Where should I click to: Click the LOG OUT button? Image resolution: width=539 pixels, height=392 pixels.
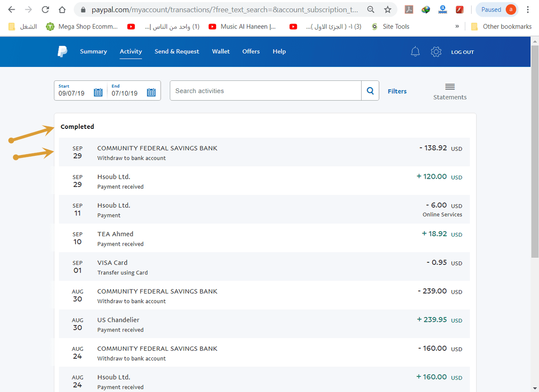pos(462,52)
